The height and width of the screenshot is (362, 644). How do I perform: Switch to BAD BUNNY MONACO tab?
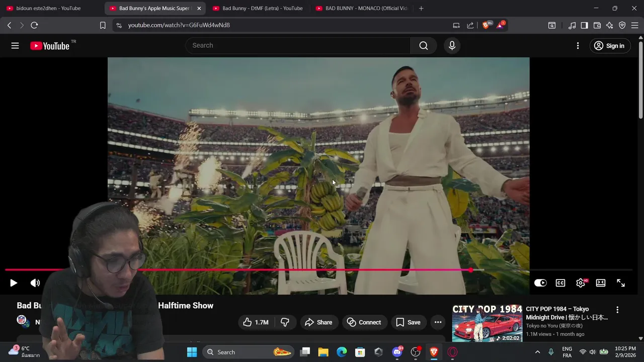pyautogui.click(x=361, y=8)
